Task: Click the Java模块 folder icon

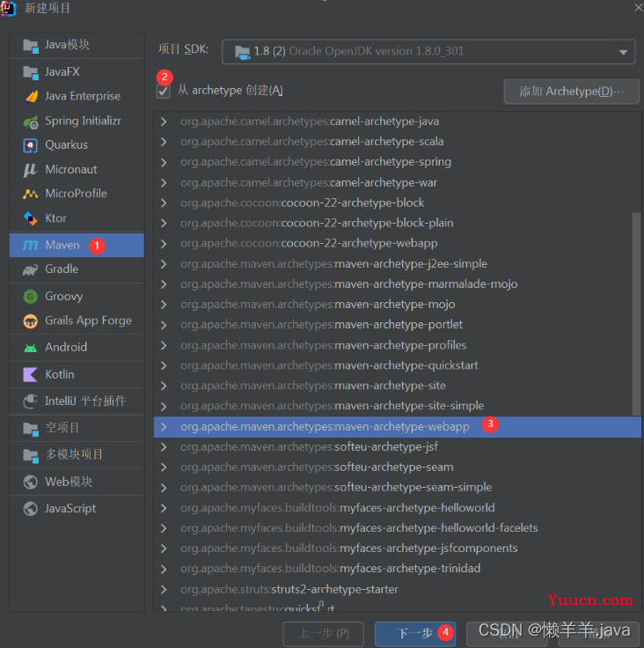Action: pyautogui.click(x=31, y=46)
